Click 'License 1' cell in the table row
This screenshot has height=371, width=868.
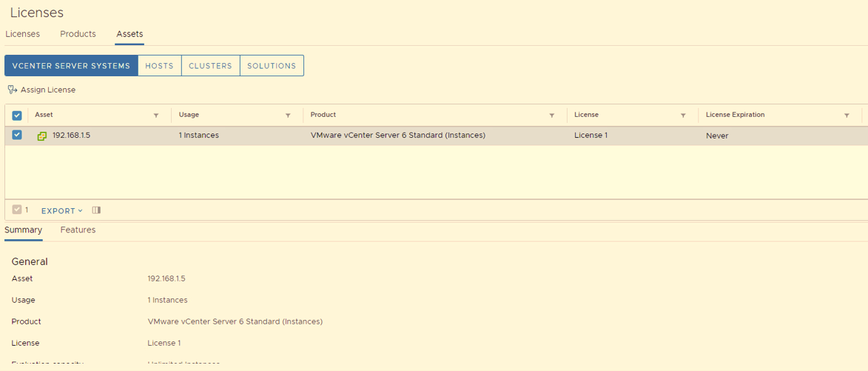591,135
